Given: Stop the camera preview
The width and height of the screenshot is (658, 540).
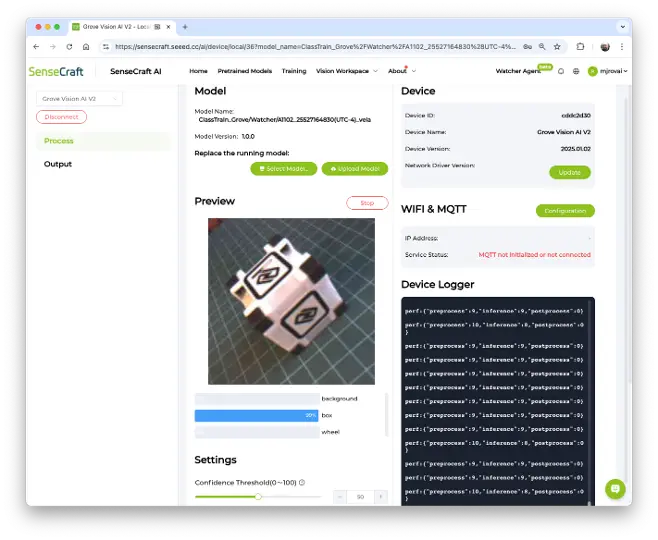Looking at the screenshot, I should pyautogui.click(x=367, y=203).
